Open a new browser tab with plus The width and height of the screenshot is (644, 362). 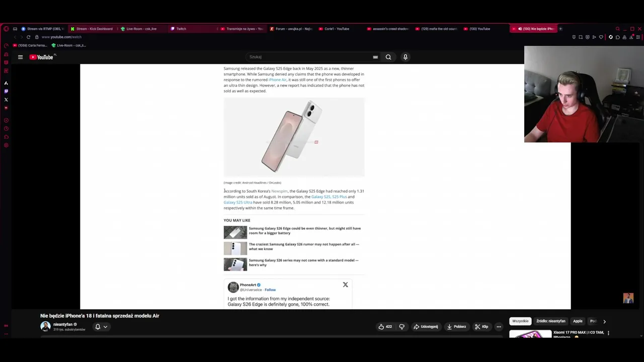[560, 29]
